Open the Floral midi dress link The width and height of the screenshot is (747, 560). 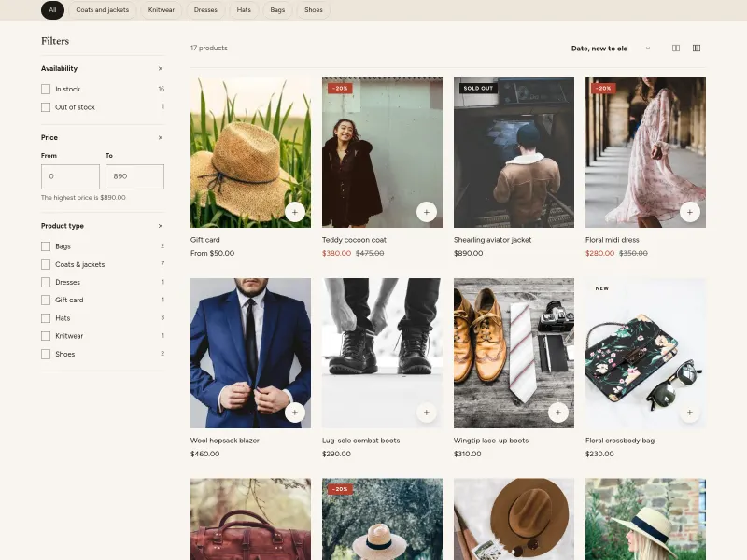tap(613, 240)
